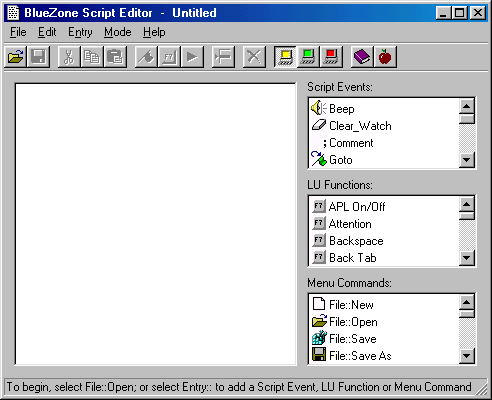Click the Save floppy disk toolbar icon
Screen dimensions: 492x400
click(x=39, y=57)
